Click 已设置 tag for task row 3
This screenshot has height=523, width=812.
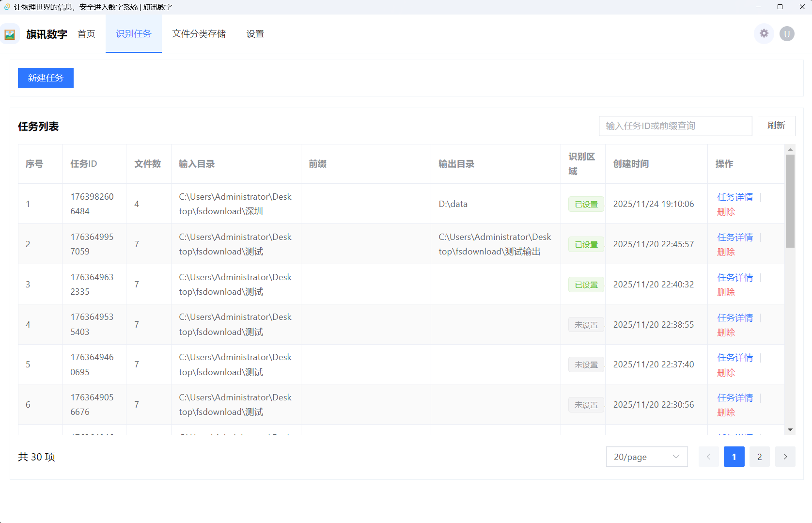(586, 285)
